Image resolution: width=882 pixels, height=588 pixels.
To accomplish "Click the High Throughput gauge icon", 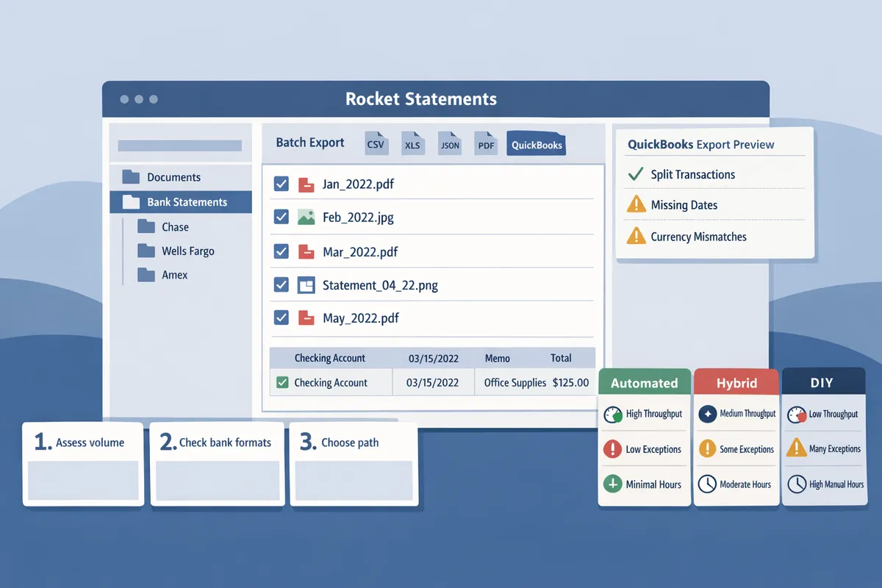I will [x=613, y=415].
